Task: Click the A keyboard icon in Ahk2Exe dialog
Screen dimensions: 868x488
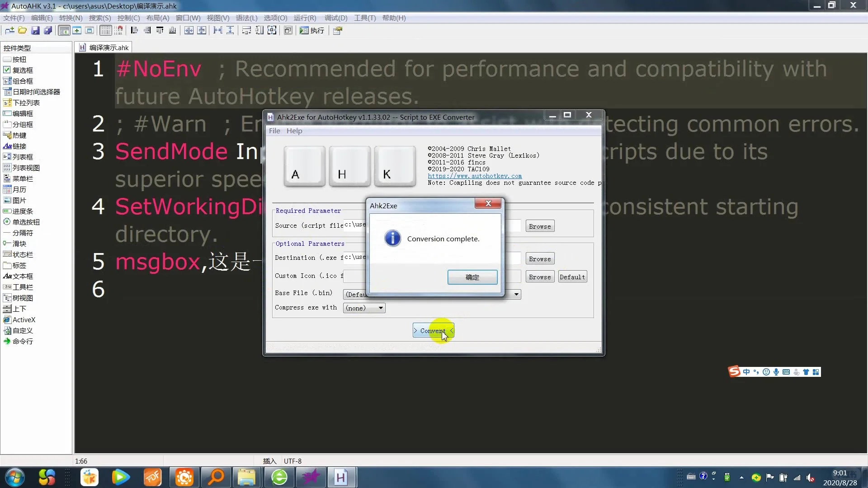Action: (304, 166)
